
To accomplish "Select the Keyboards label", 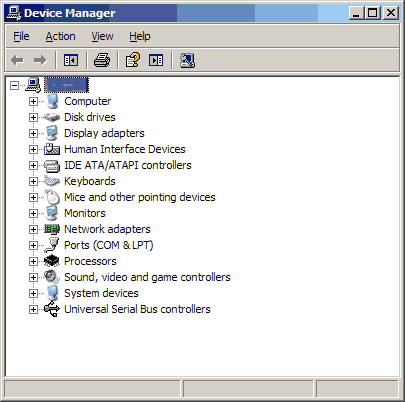I will tap(90, 181).
